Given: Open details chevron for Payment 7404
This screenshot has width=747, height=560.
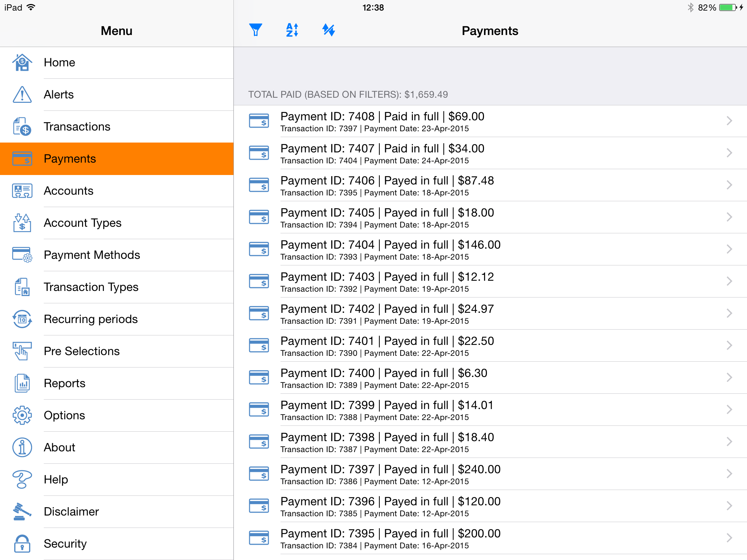Looking at the screenshot, I should tap(729, 249).
